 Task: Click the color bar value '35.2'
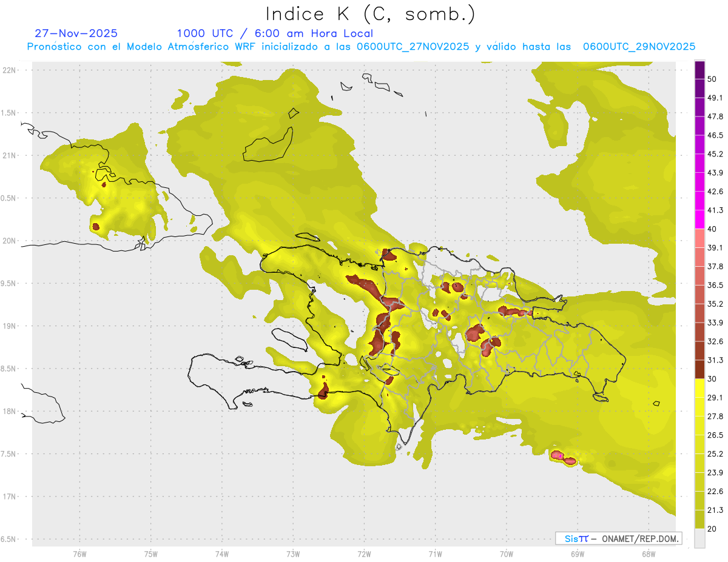(x=715, y=304)
